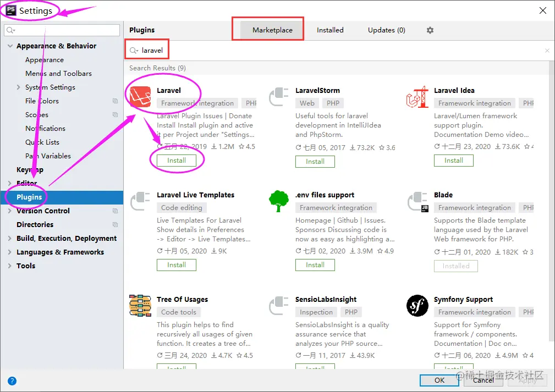This screenshot has height=392, width=555.
Task: Click the Installed button under Blade
Action: [456, 266]
